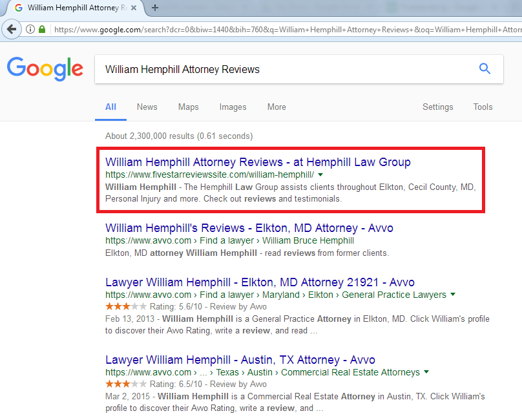This screenshot has height=420, width=522.
Task: Click the fivestarreviewssite.com green URL
Action: tap(209, 174)
